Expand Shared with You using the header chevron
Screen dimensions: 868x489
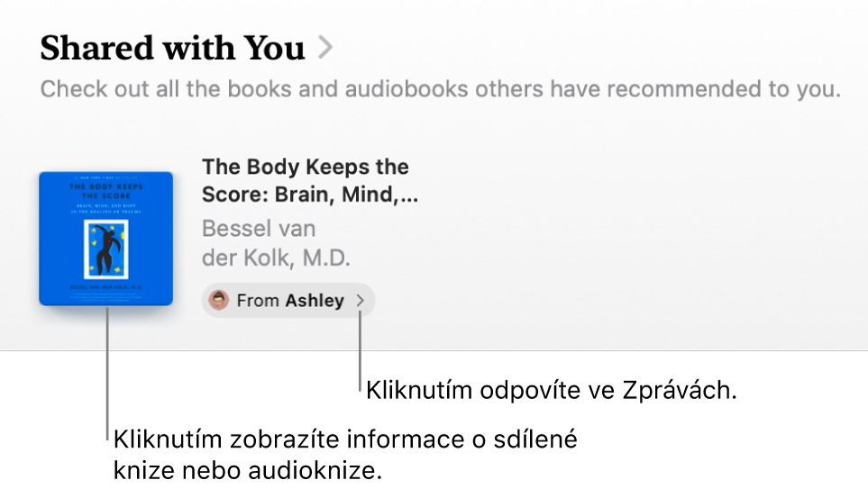pyautogui.click(x=325, y=48)
